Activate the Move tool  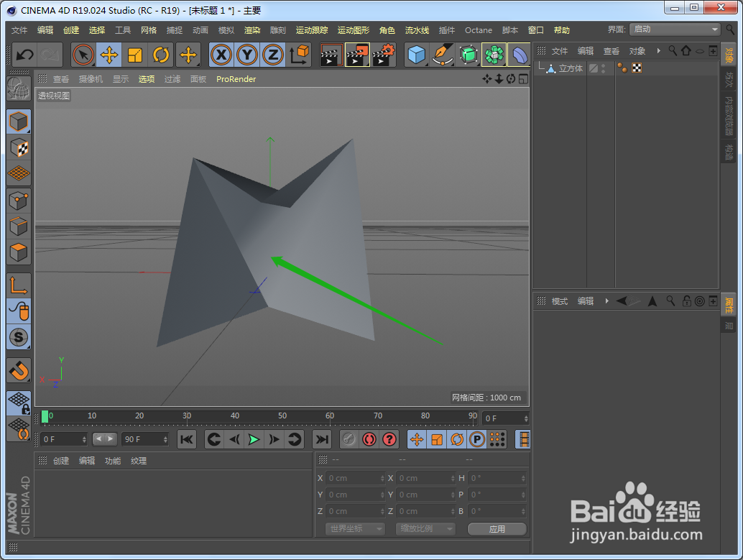[109, 55]
